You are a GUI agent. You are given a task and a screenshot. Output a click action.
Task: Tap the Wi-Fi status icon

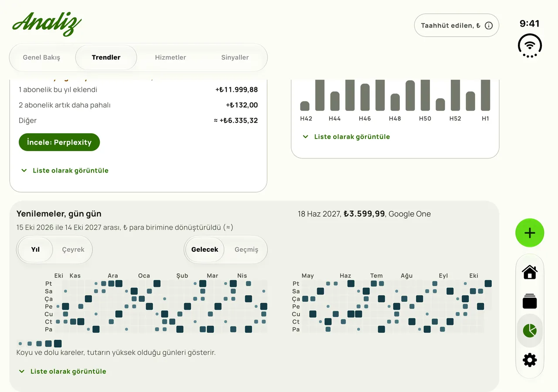click(530, 45)
